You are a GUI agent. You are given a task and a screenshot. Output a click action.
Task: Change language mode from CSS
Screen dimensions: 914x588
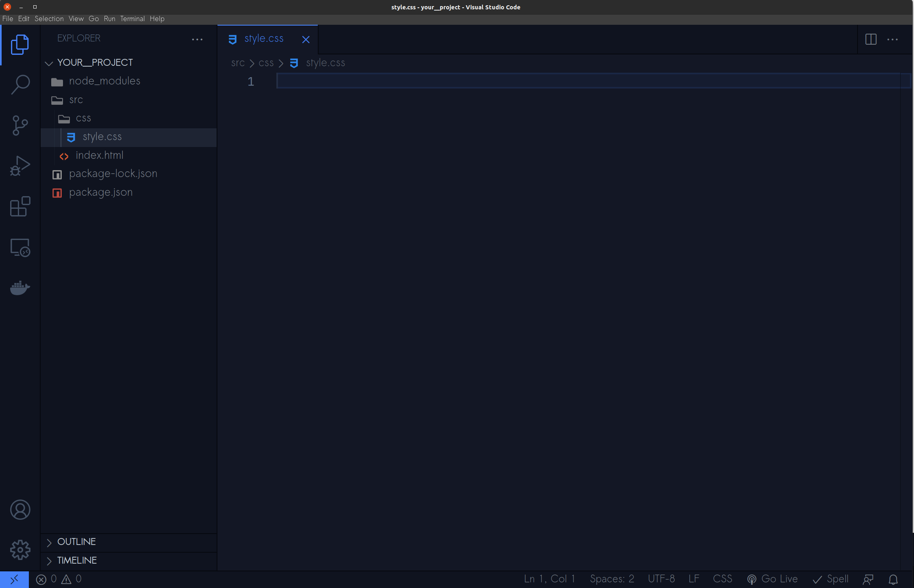coord(723,579)
